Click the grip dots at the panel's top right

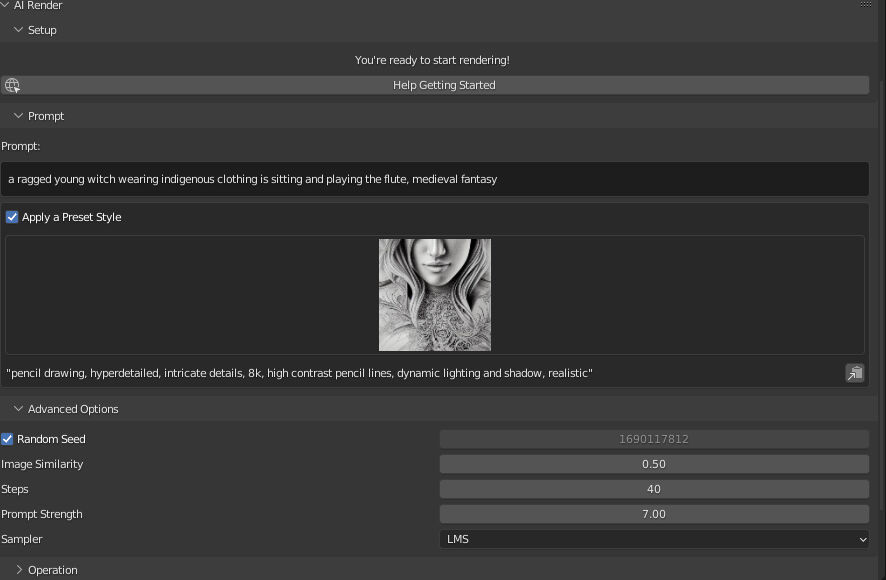point(867,5)
